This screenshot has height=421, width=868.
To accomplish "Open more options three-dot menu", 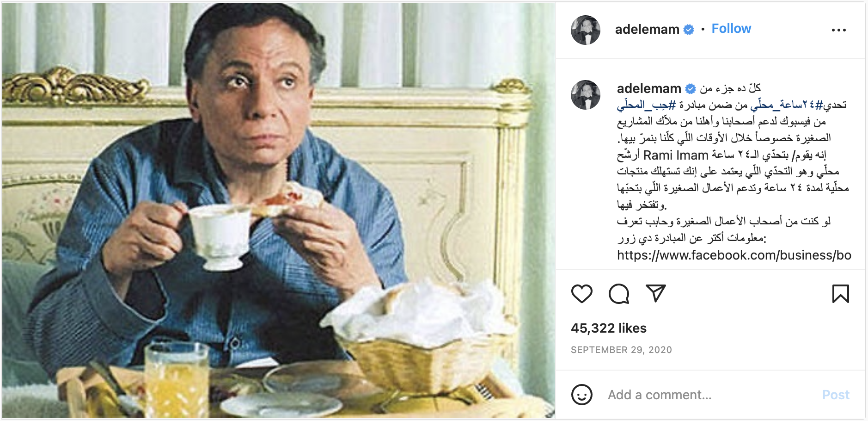I will 838,30.
